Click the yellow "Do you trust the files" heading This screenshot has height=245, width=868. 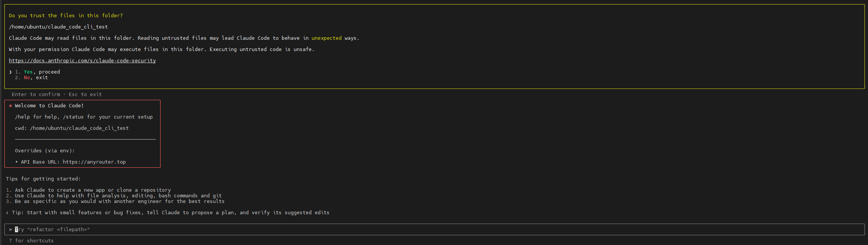pyautogui.click(x=66, y=16)
